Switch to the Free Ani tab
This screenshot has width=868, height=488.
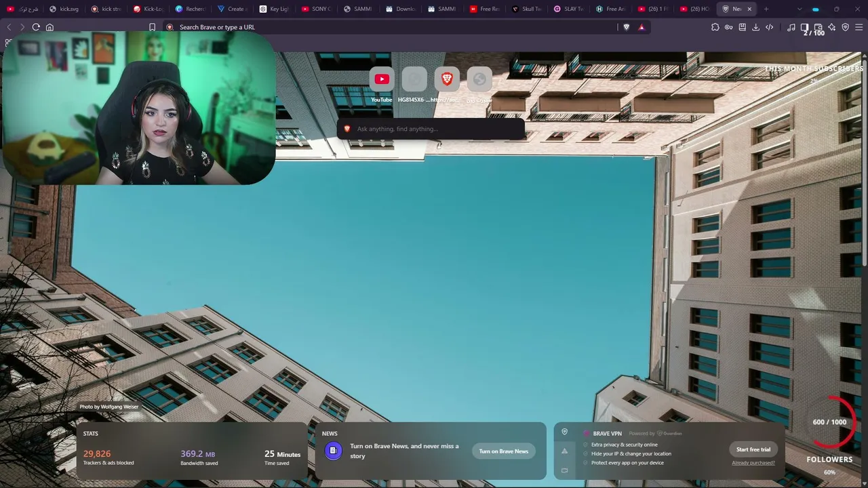coord(610,9)
